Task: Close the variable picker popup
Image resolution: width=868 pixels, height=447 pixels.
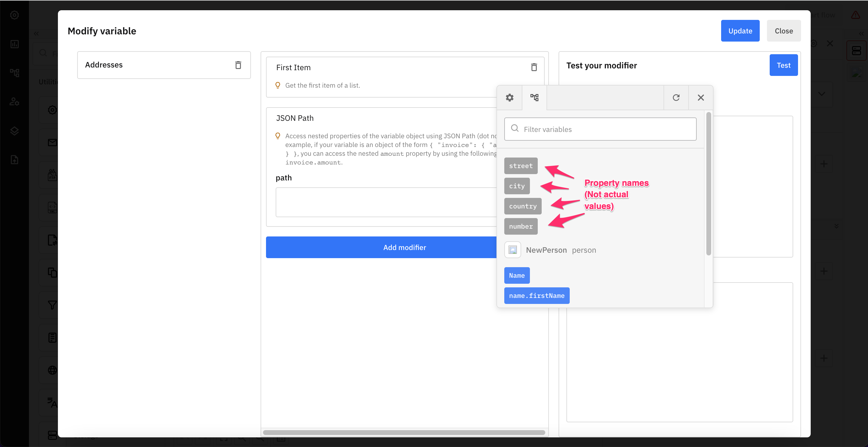Action: (701, 98)
